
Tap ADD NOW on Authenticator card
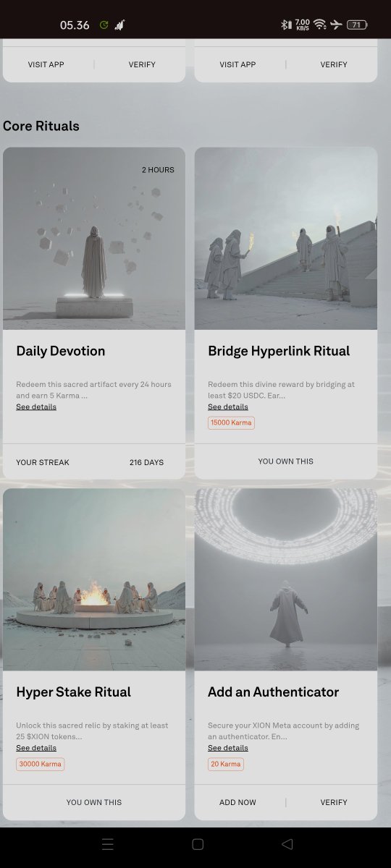pos(237,802)
